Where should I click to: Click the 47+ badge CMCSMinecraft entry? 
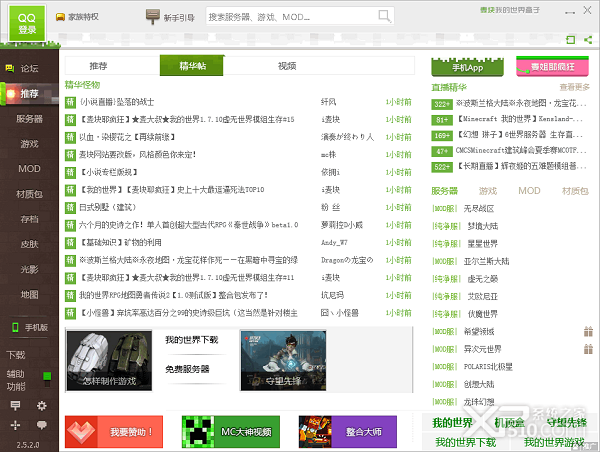point(442,151)
